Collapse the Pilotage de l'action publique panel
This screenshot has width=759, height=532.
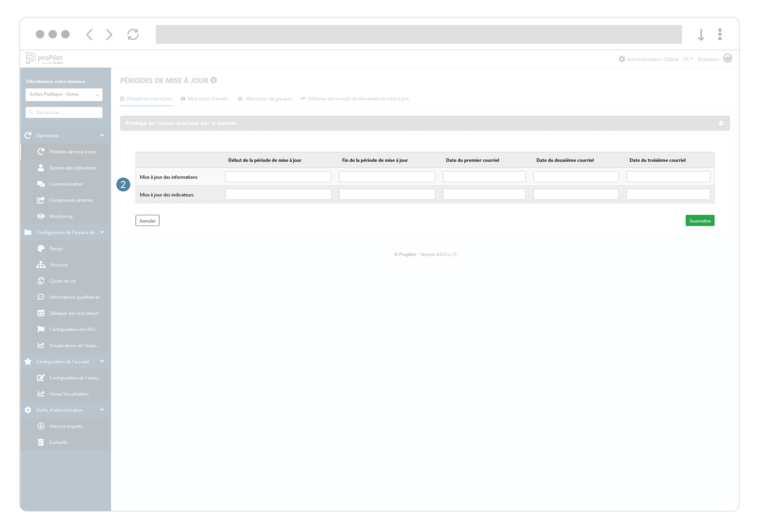[721, 123]
